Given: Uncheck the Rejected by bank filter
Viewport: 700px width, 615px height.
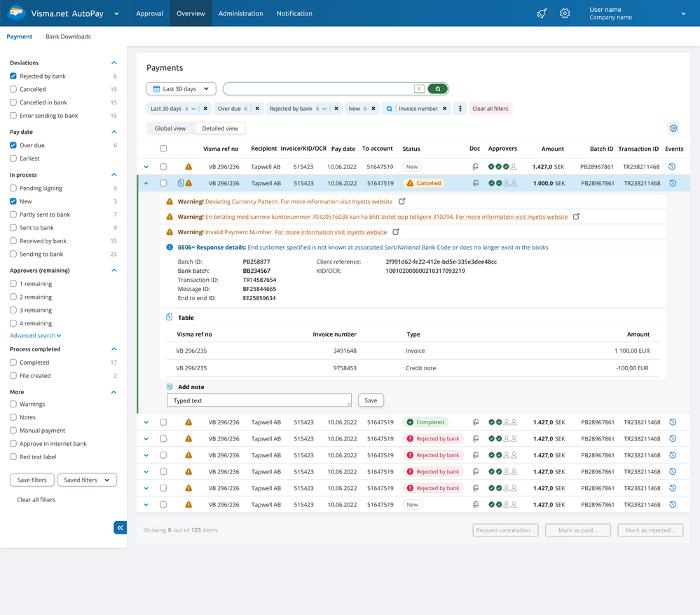Looking at the screenshot, I should pyautogui.click(x=13, y=76).
